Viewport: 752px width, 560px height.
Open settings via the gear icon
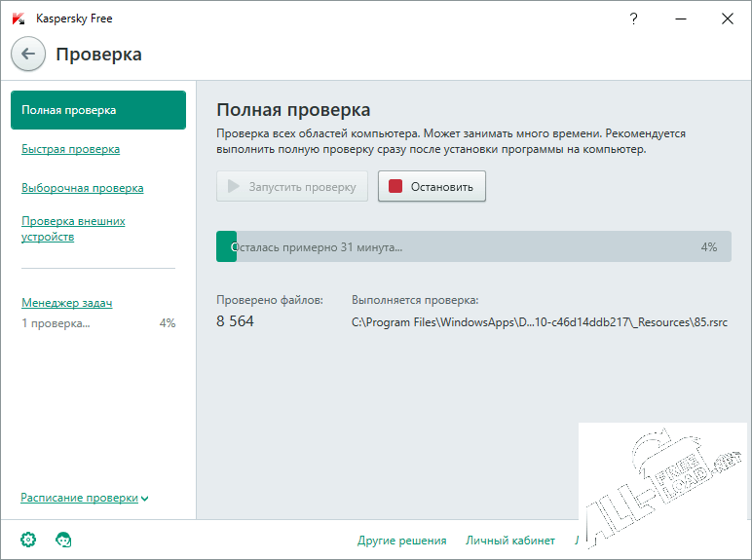point(28,540)
